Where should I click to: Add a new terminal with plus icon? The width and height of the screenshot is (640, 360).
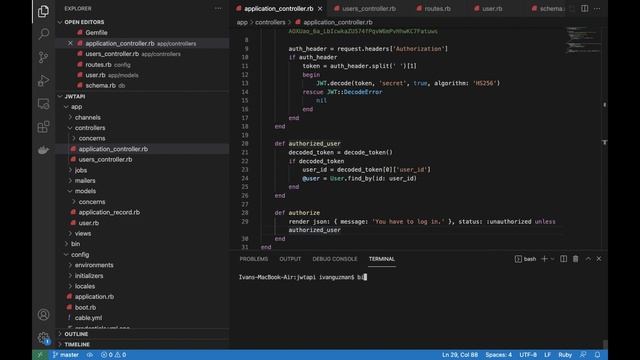544,259
